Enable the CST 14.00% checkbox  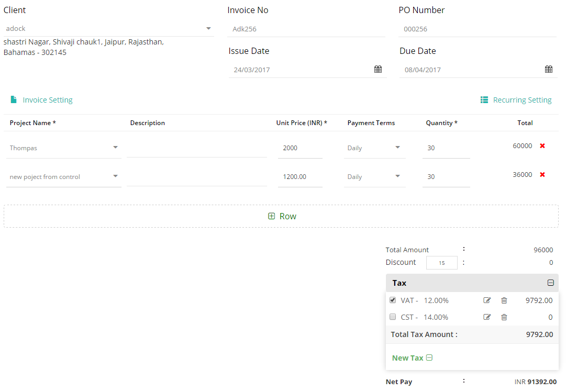coord(393,317)
